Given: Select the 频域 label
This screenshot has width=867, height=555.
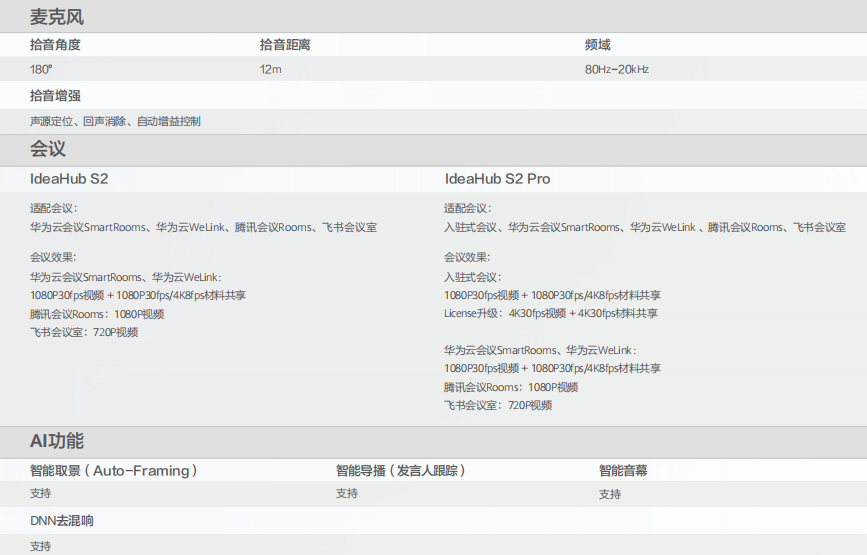Looking at the screenshot, I should 598,45.
